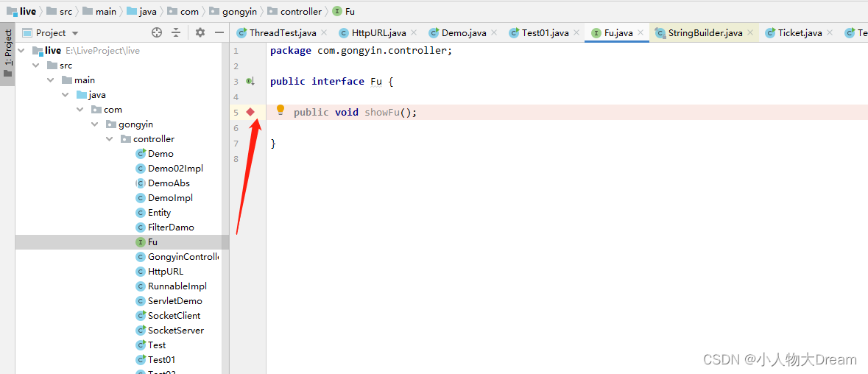This screenshot has width=868, height=374.
Task: Hide the Project panel with minus icon
Action: (219, 32)
